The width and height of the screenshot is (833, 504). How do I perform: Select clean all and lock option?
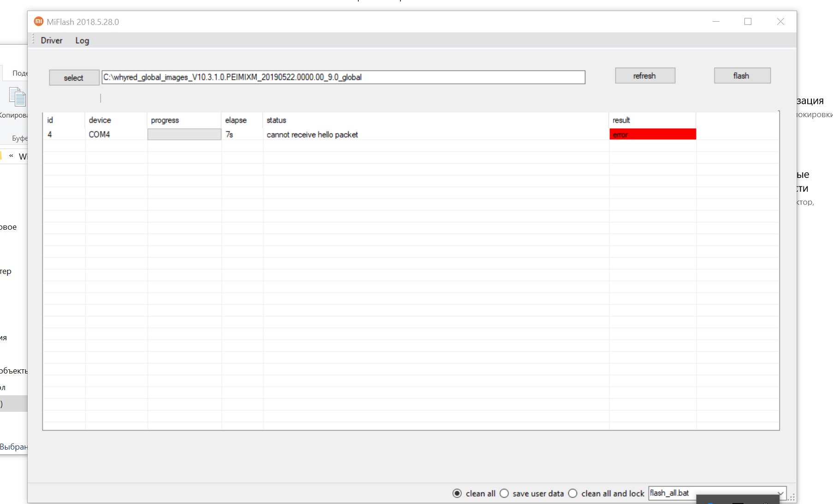tap(606, 493)
